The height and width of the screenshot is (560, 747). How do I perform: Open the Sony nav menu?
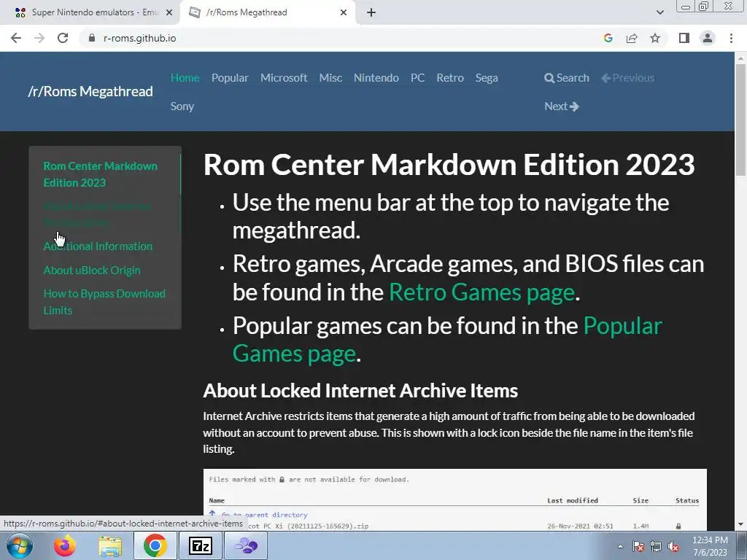[182, 106]
